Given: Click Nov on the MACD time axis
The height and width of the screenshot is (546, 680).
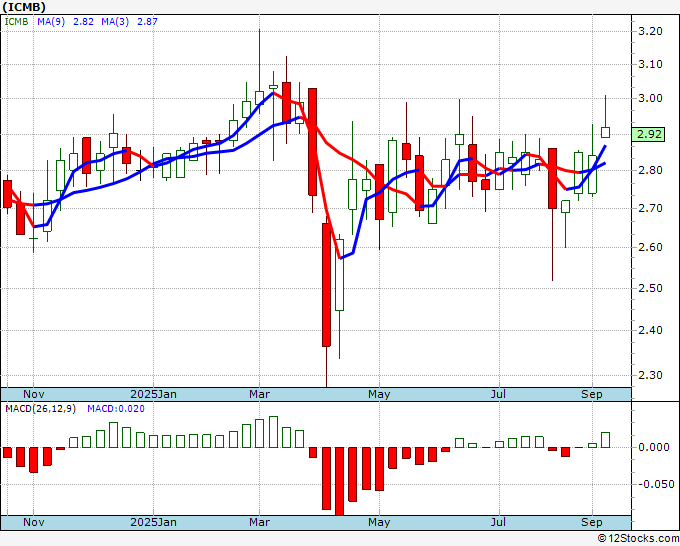Looking at the screenshot, I should pyautogui.click(x=33, y=522).
